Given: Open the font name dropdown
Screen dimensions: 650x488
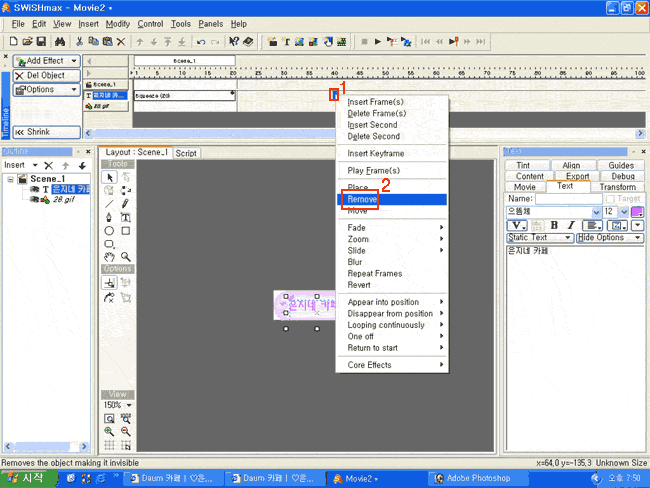Looking at the screenshot, I should coord(596,212).
